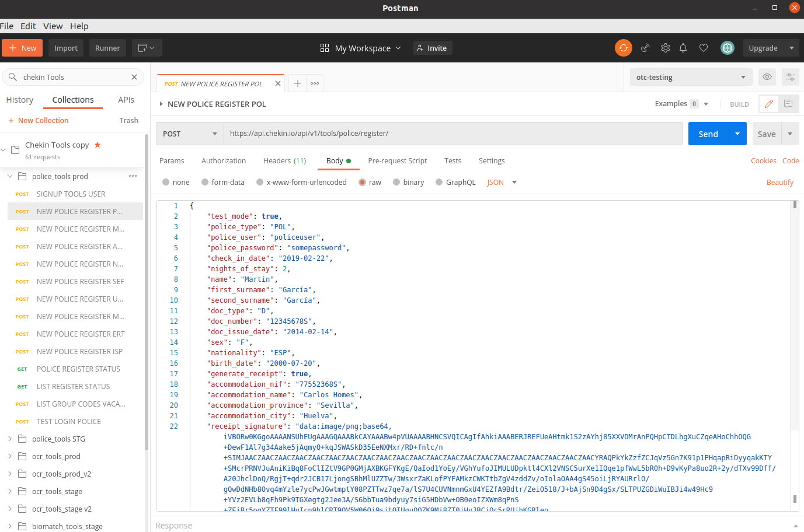Click the heart icon in header

704,48
